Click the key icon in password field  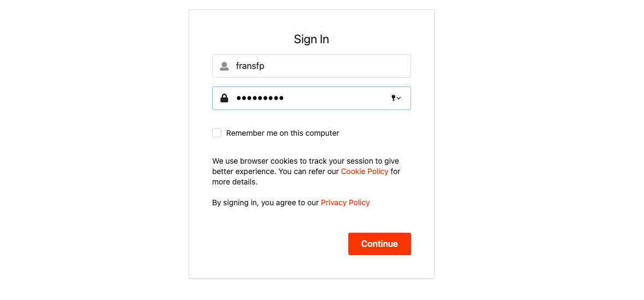pos(393,98)
